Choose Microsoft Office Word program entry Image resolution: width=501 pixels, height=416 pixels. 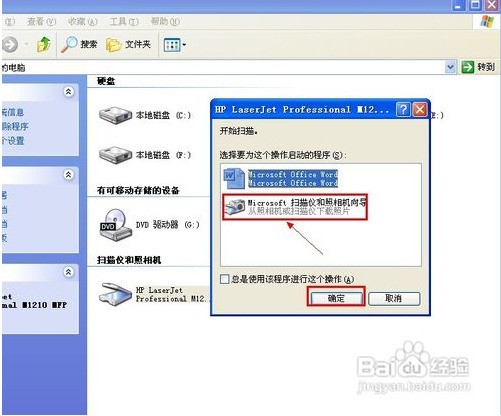pyautogui.click(x=281, y=179)
